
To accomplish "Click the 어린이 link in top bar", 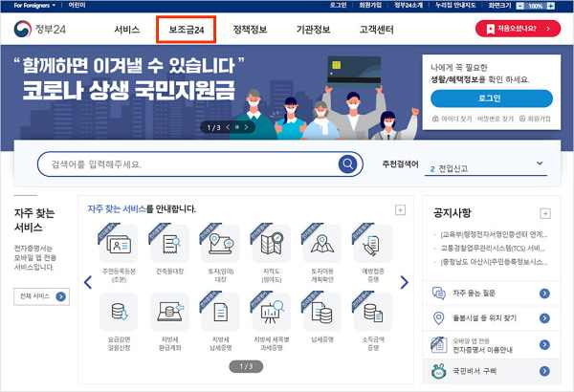I will pos(77,6).
